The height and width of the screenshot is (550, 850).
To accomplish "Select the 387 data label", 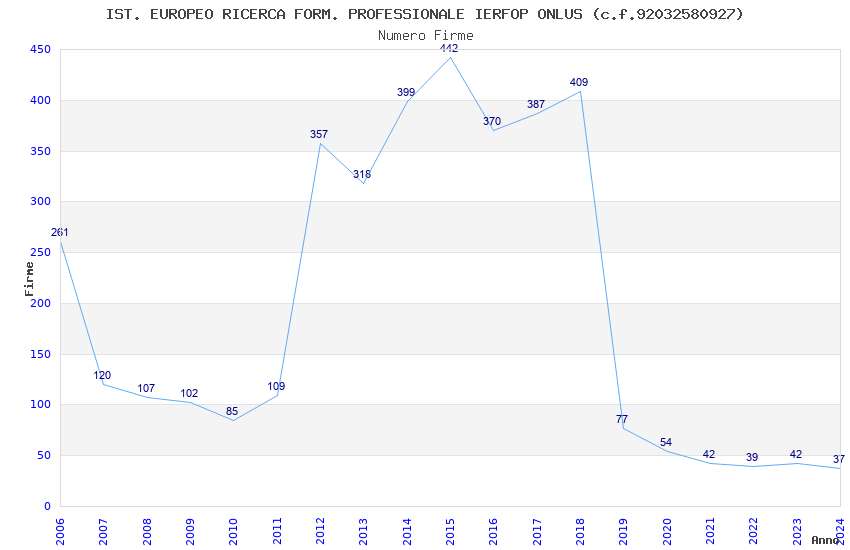I will pos(536,105).
